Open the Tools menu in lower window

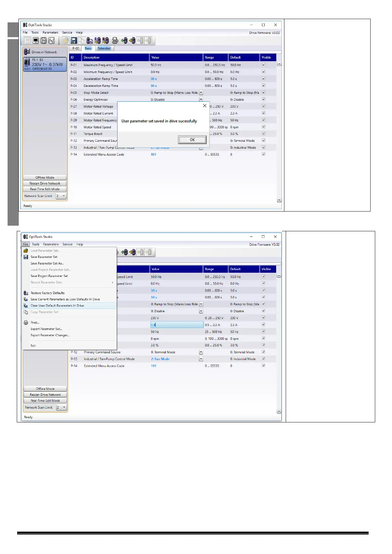(36, 244)
